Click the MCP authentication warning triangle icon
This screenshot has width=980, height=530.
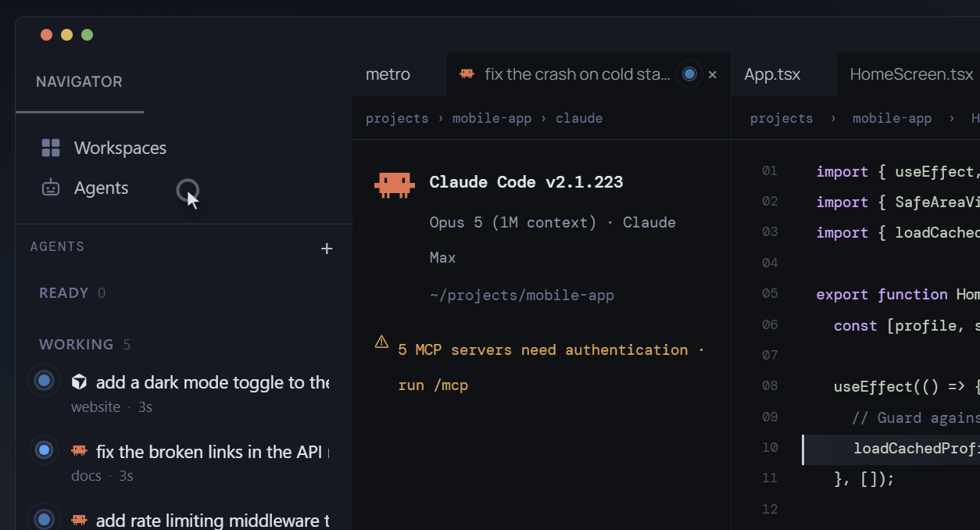(381, 342)
